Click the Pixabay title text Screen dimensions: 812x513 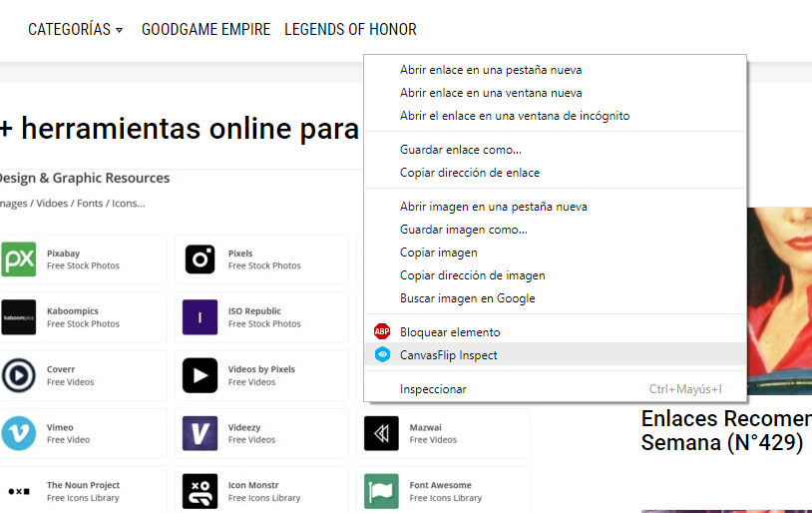coord(63,254)
